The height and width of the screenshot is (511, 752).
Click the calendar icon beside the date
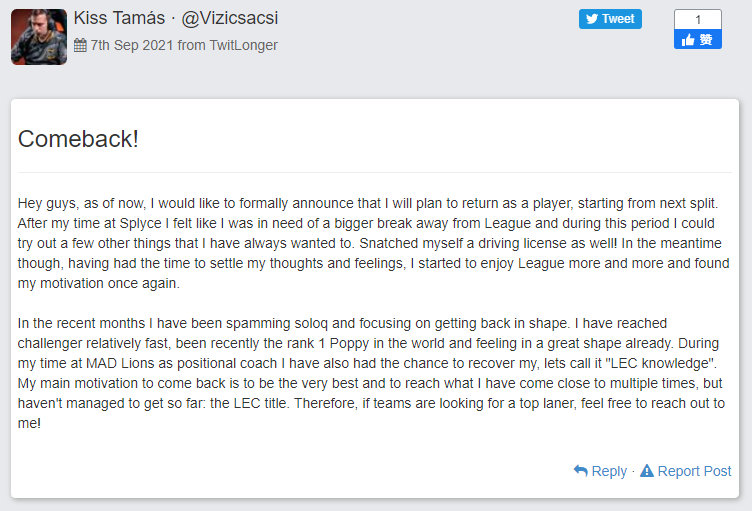pyautogui.click(x=80, y=45)
